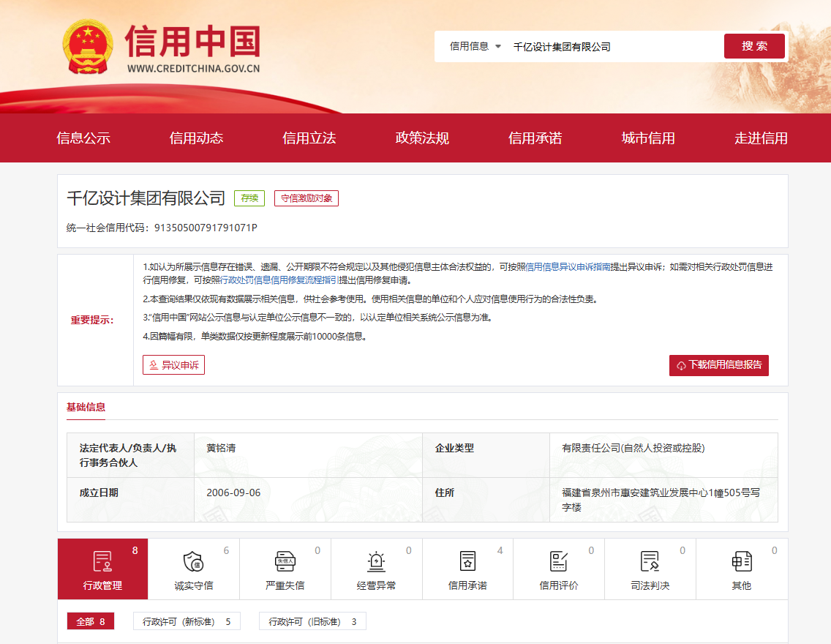Open the 信息公示 navigation menu
The width and height of the screenshot is (831, 644).
(x=83, y=138)
